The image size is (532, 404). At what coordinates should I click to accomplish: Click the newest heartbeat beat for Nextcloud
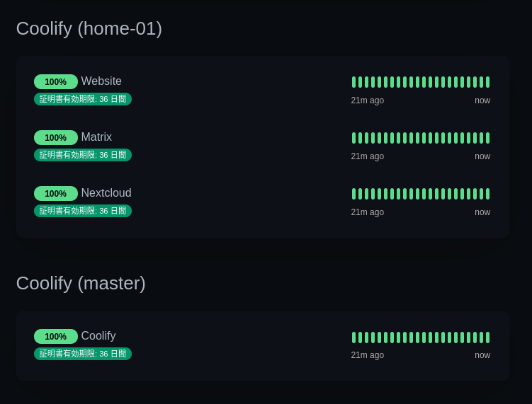(487, 194)
